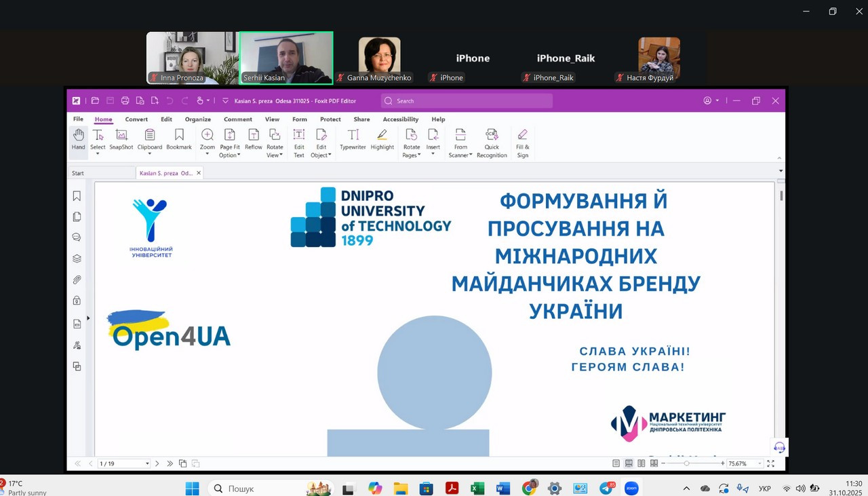
Task: Expand the Page Fit Option dropdown
Action: point(230,155)
